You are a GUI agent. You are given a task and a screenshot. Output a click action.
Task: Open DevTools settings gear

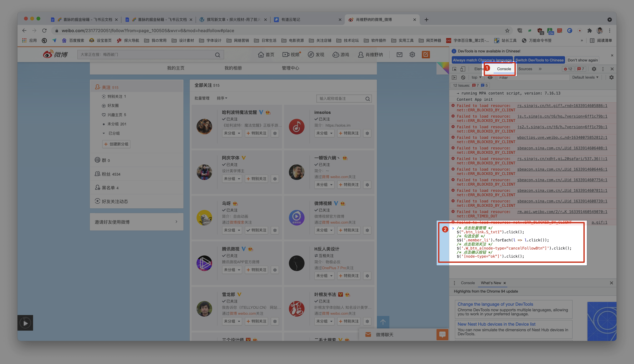[594, 69]
